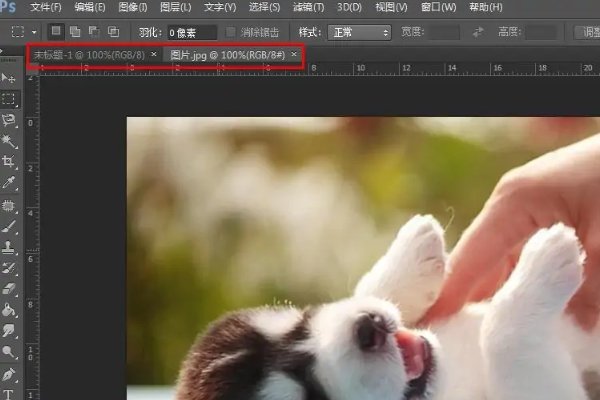The image size is (600, 400).
Task: Select the Eyedropper tool
Action: 8,183
